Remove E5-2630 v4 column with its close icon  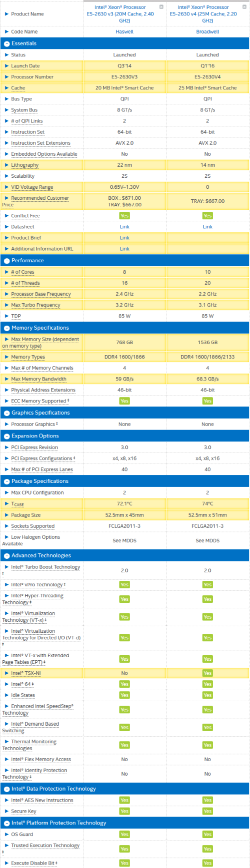[244, 7]
